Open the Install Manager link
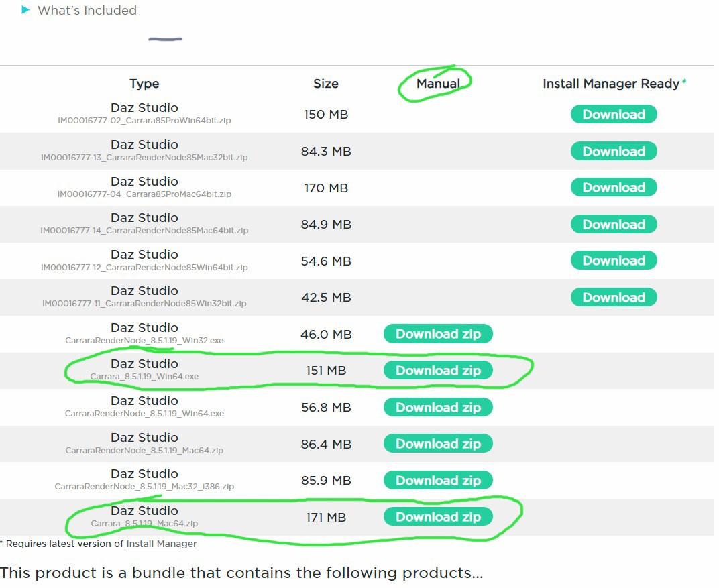 pyautogui.click(x=161, y=544)
